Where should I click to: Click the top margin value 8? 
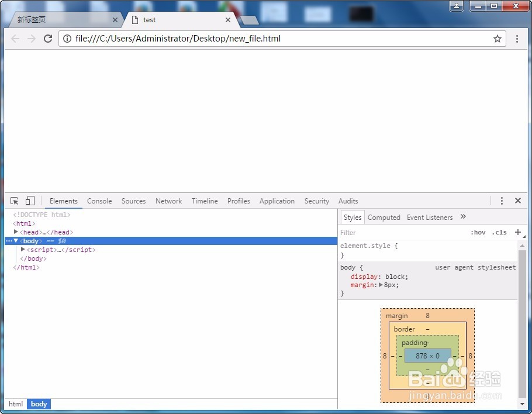click(427, 316)
